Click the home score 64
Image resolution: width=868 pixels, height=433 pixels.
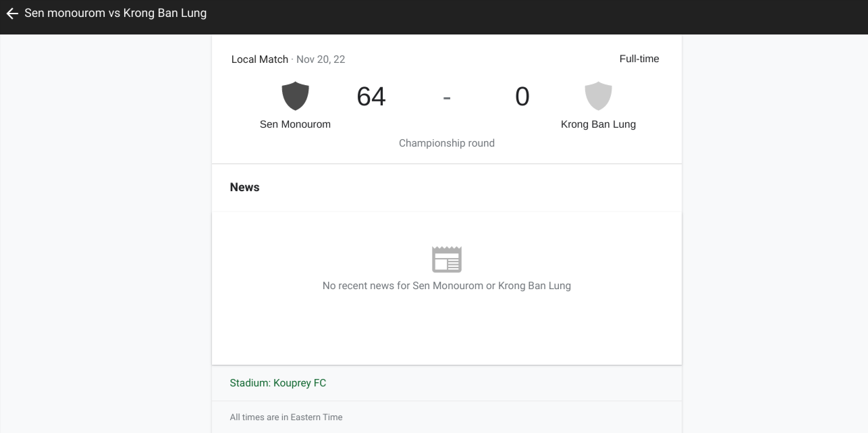click(371, 97)
